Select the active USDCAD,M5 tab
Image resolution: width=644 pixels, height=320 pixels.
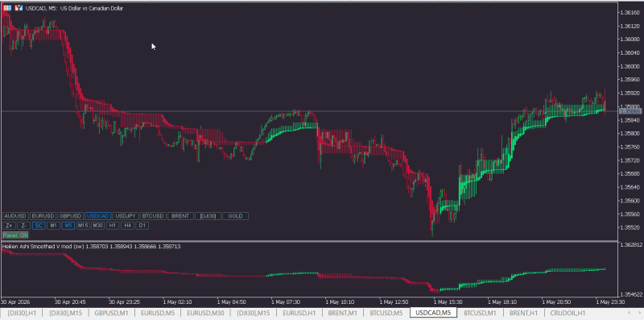coord(433,313)
